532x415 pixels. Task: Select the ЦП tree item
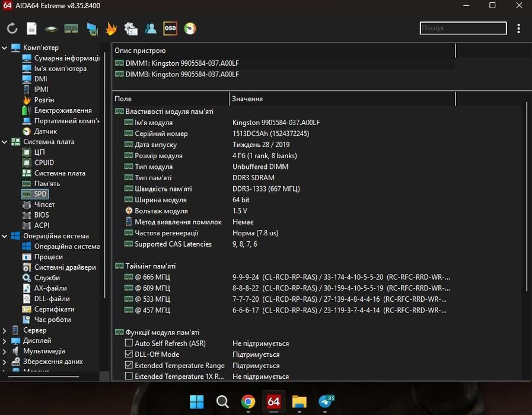click(x=33, y=152)
